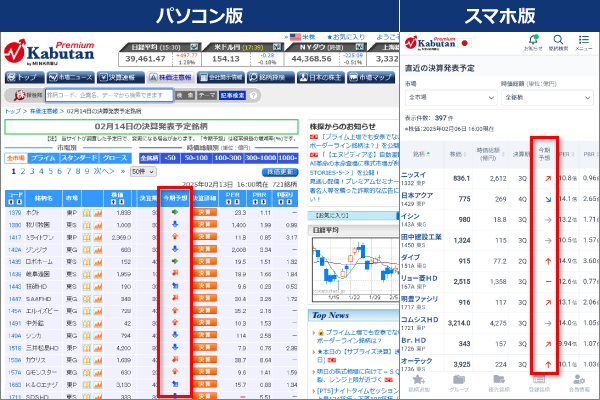
Task: Open the 市場ニュース navigation tab
Action: click(x=71, y=78)
